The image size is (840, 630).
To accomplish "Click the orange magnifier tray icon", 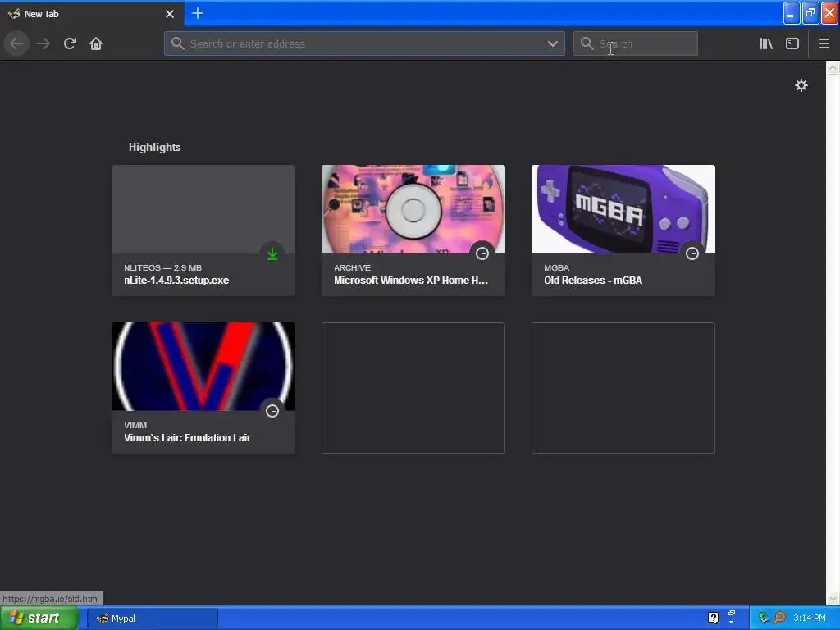I will coord(779,618).
